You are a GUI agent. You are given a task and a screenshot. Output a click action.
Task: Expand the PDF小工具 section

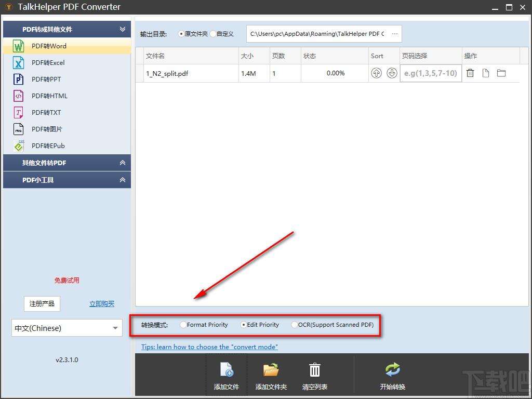[x=123, y=180]
